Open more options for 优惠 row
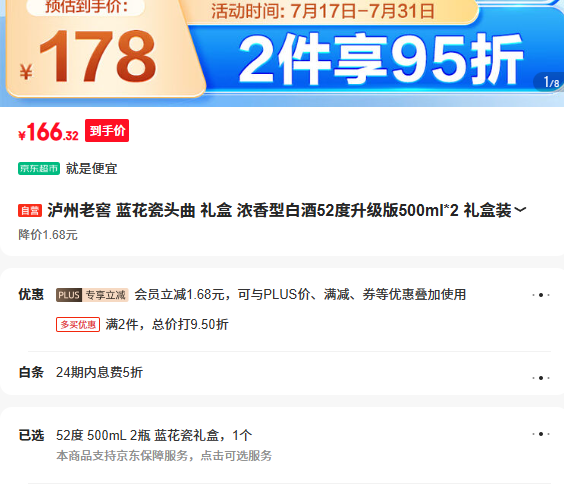Screen dimensions: 564x484 point(541,295)
